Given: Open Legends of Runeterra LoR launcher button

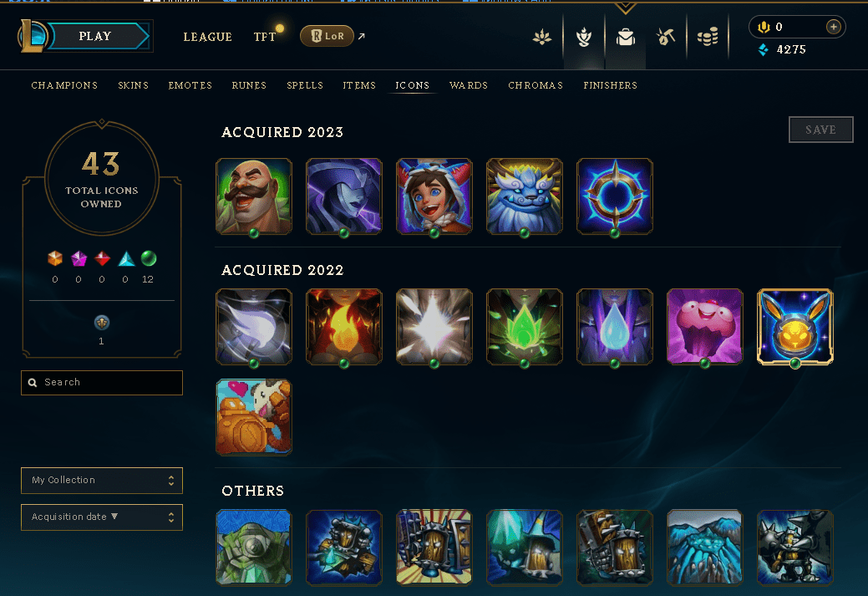Looking at the screenshot, I should tap(327, 36).
